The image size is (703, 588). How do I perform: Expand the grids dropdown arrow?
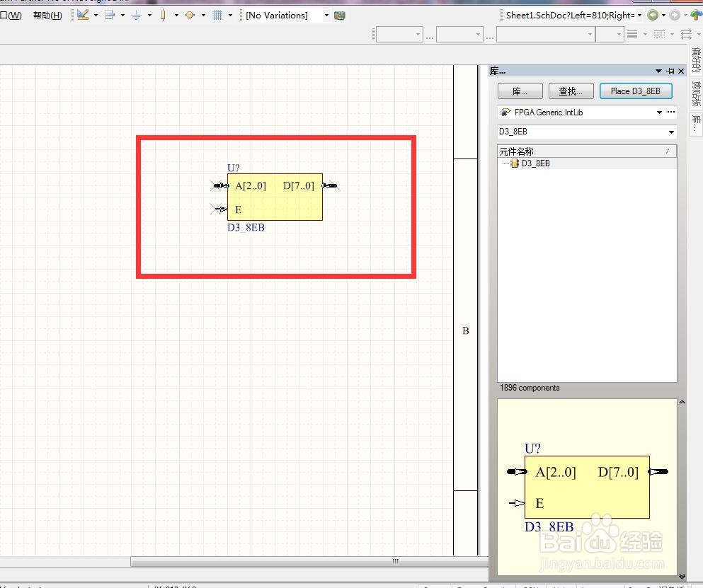pos(231,16)
